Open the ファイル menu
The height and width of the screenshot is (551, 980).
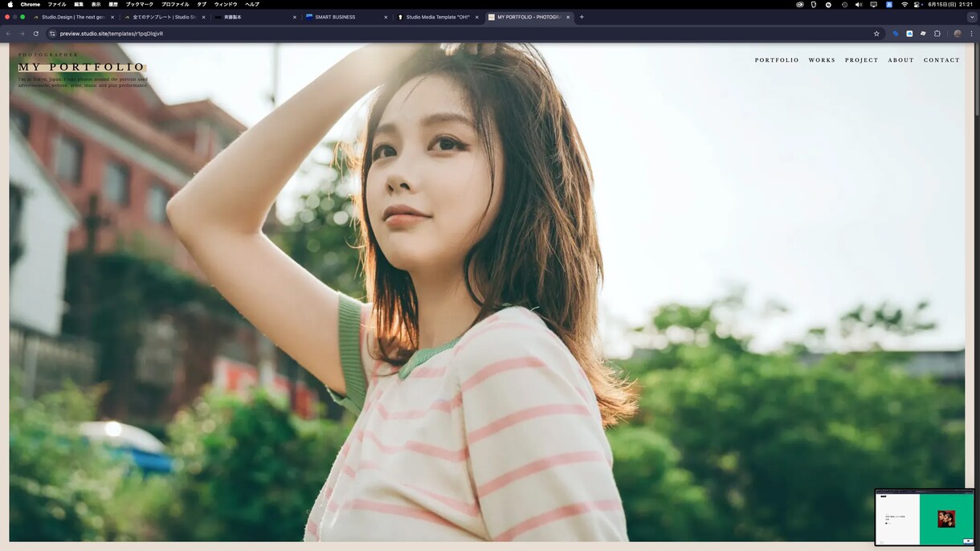pyautogui.click(x=57, y=5)
